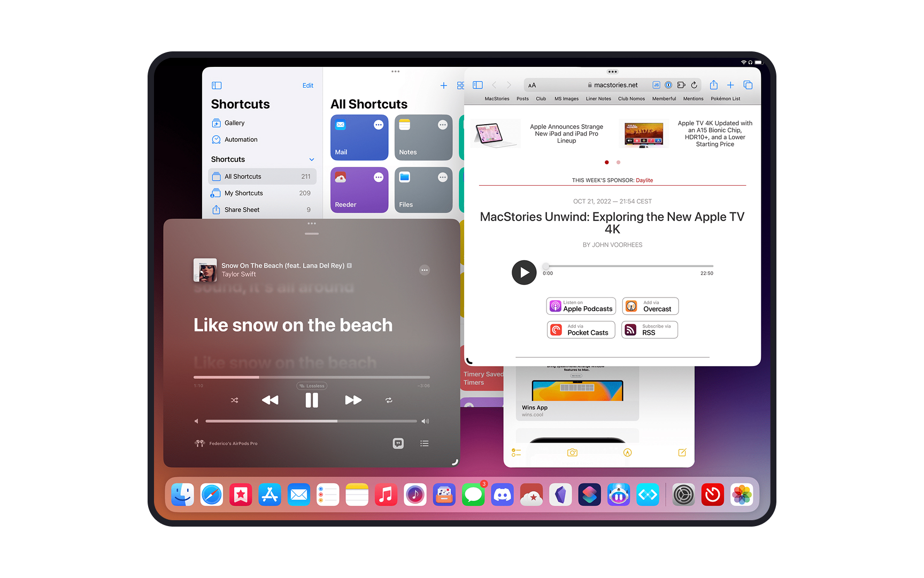924x578 pixels.
Task: Open the MacStories bookmark in the favorites bar
Action: pos(497,98)
